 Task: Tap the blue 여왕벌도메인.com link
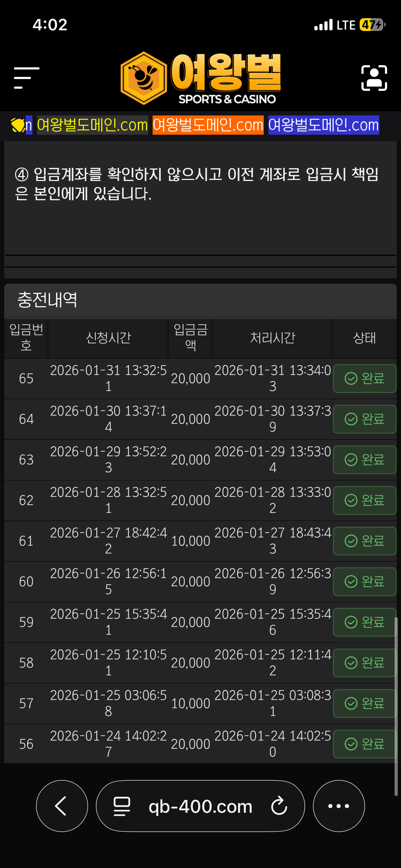coord(323,125)
